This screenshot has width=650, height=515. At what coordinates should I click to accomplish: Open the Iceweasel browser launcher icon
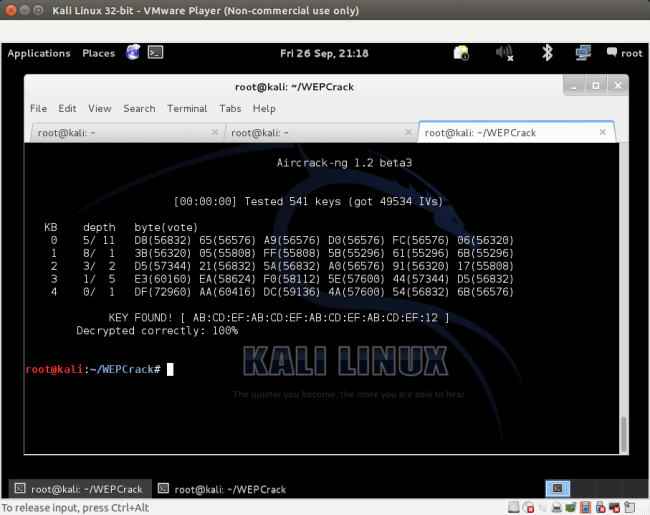(x=133, y=53)
